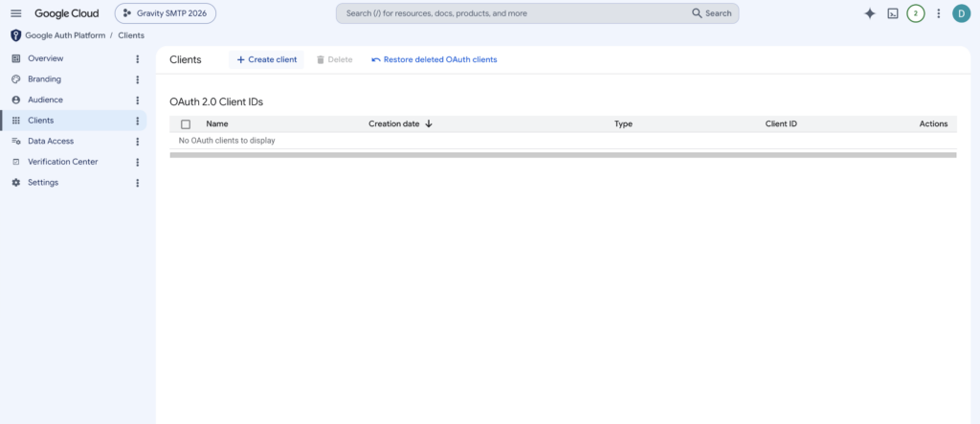Sort by the Client ID column header
Screen dimensions: 980x424
point(781,123)
